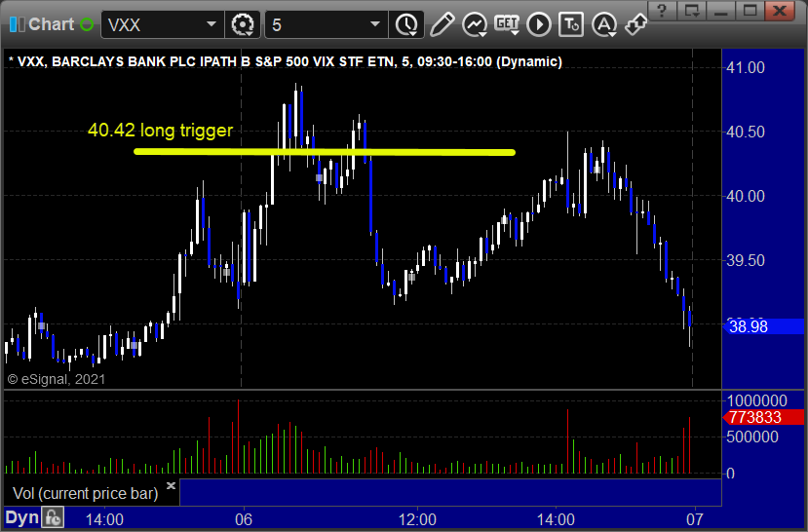
Task: Click the blue chart window icon
Action: tap(17, 24)
